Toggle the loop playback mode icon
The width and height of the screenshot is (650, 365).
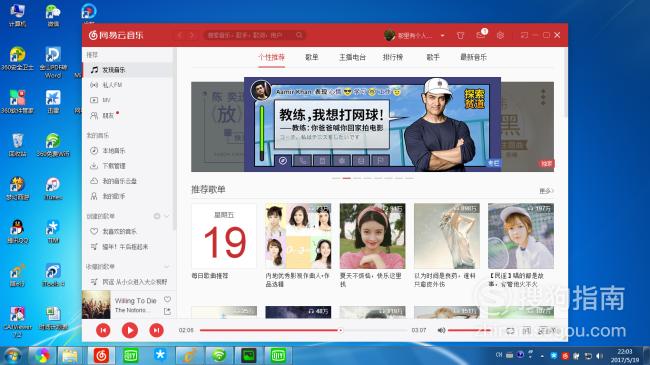(510, 331)
